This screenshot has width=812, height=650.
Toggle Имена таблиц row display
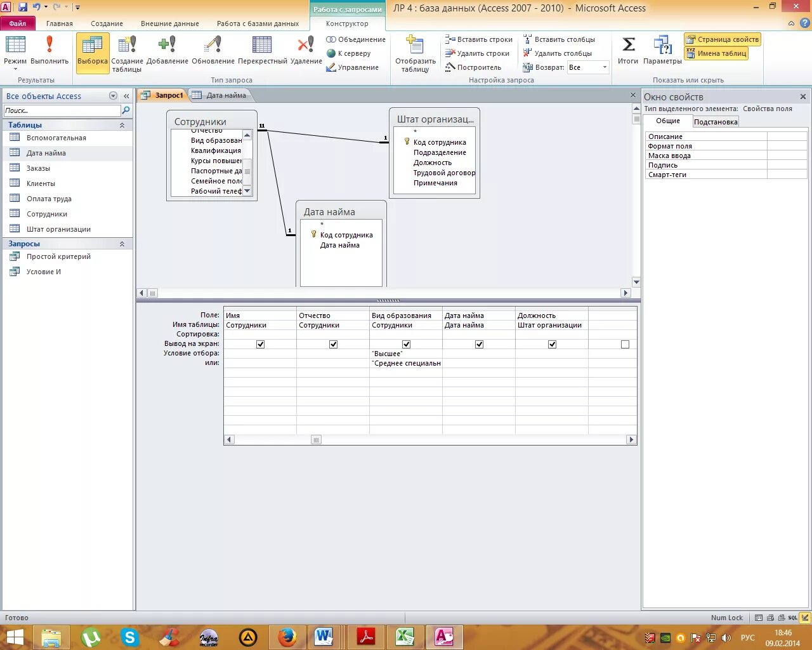[x=716, y=53]
